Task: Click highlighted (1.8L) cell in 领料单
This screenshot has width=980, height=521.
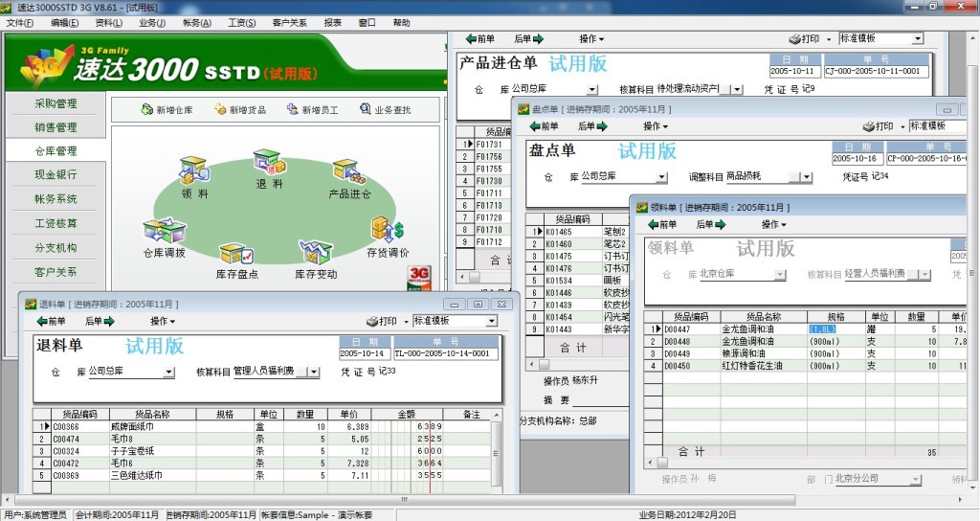Action: tap(821, 329)
